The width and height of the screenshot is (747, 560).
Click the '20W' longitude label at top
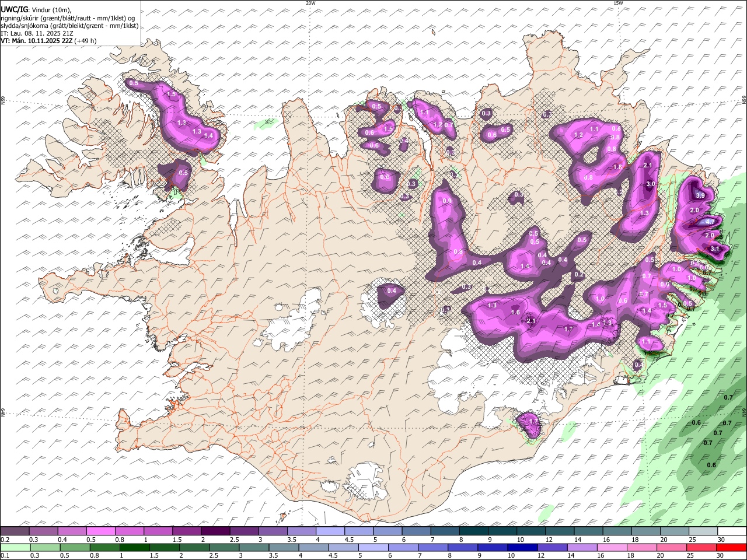(310, 3)
